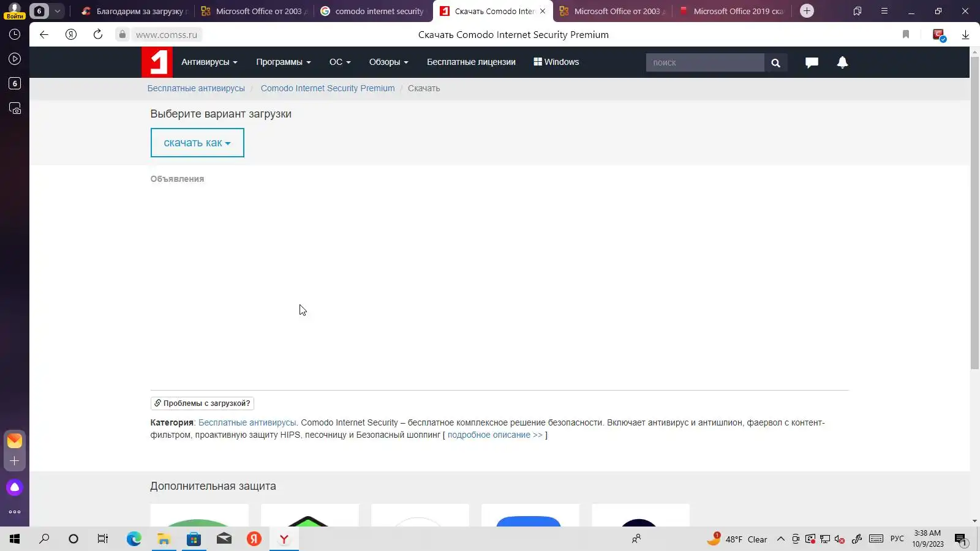Open a new tab with plus button
This screenshot has width=980, height=551.
click(807, 11)
